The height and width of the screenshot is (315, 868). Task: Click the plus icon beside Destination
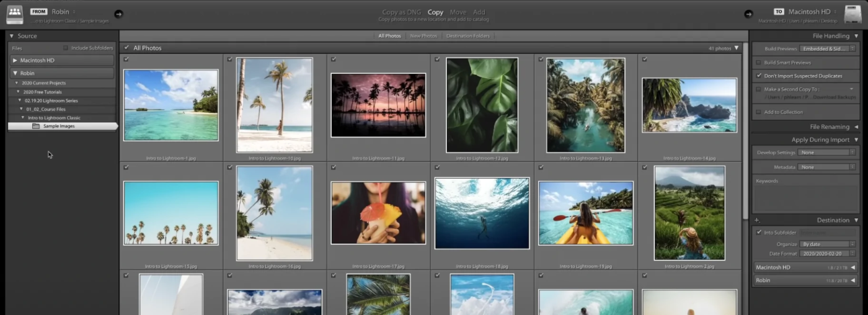(756, 220)
